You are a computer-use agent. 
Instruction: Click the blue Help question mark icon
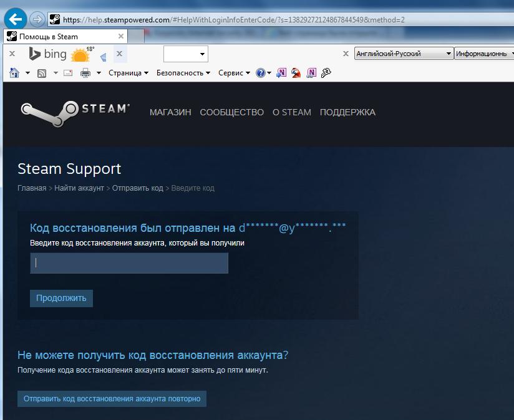[260, 73]
